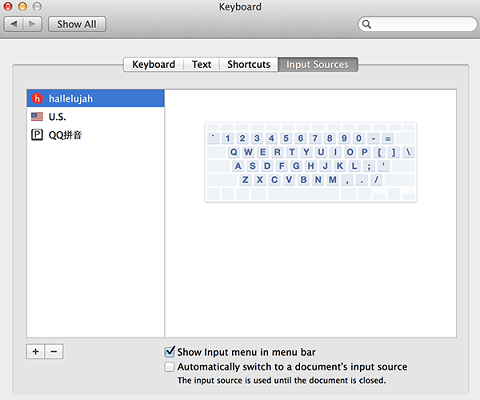The width and height of the screenshot is (480, 400).
Task: Click in the preferences search field
Action: 418,24
